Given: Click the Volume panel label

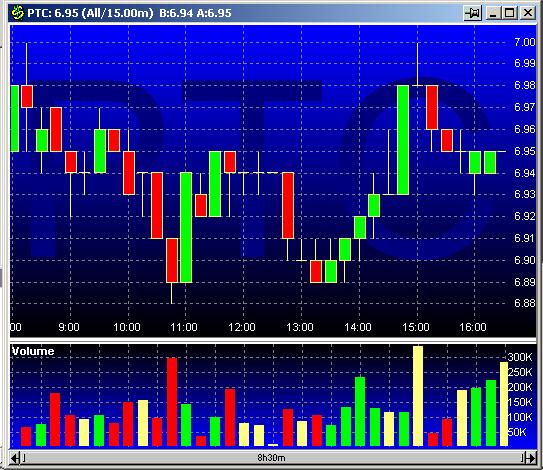Looking at the screenshot, I should coord(33,351).
